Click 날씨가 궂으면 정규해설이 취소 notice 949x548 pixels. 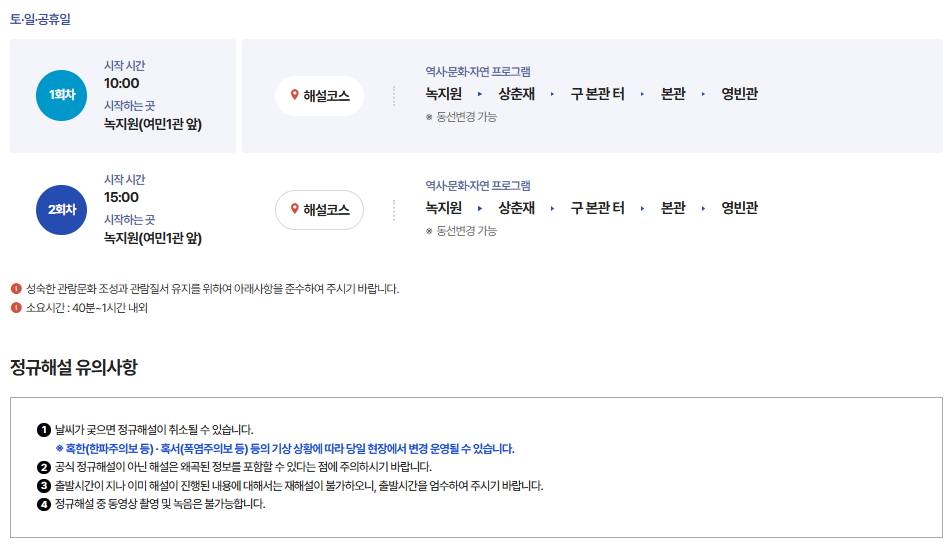[x=154, y=430]
